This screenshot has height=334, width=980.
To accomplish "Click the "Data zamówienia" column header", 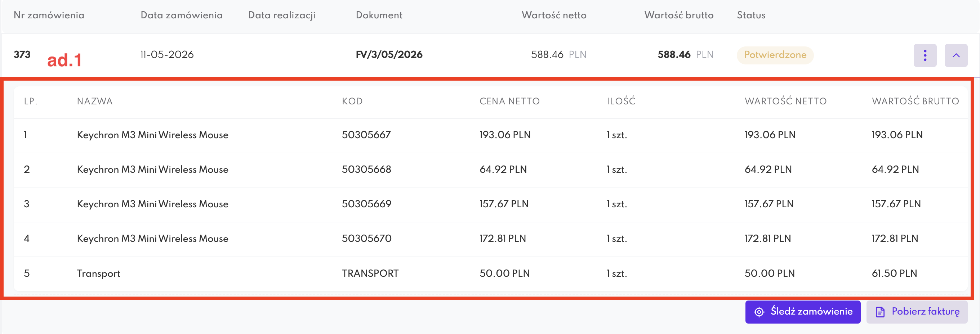I will (182, 15).
